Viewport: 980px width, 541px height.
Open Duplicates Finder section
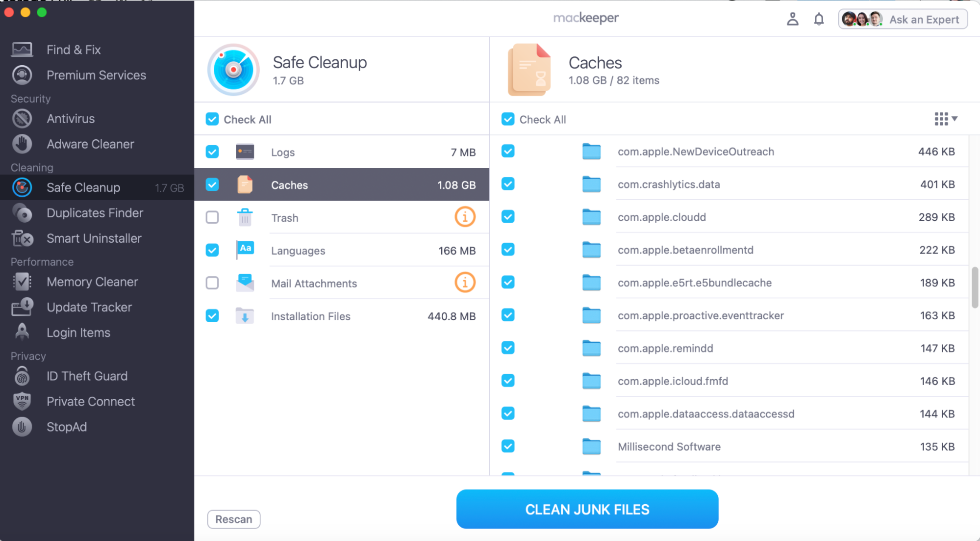95,213
